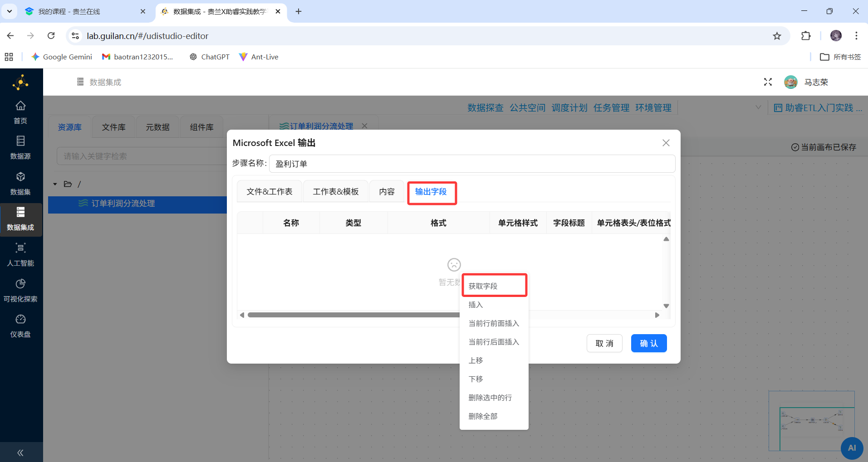This screenshot has height=462, width=868.
Task: Click the 步骤名称 input showing 盈利订单
Action: (472, 163)
